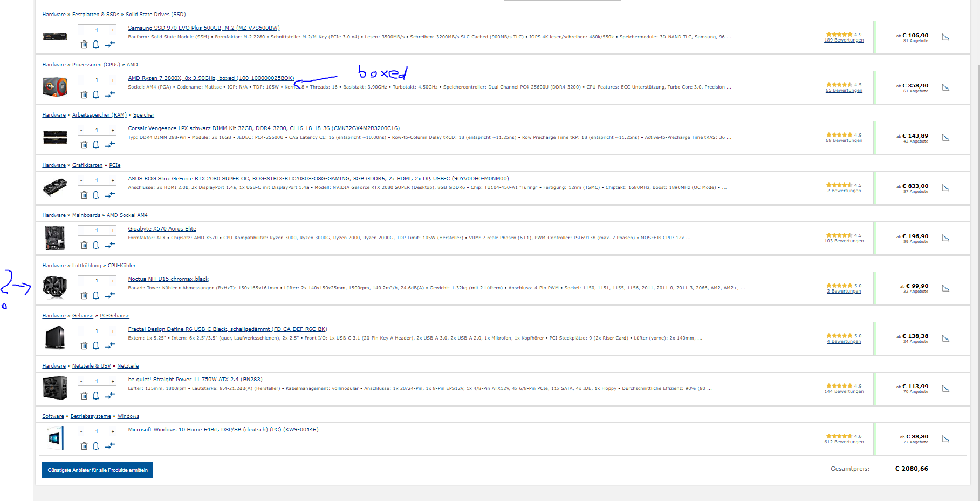This screenshot has height=501, width=980.
Task: Open Prozessoren (CPUs) breadcrumb category
Action: tap(96, 65)
